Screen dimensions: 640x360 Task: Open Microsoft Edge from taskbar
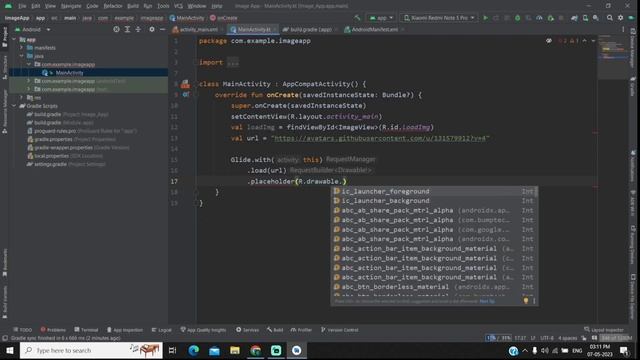pyautogui.click(x=194, y=350)
